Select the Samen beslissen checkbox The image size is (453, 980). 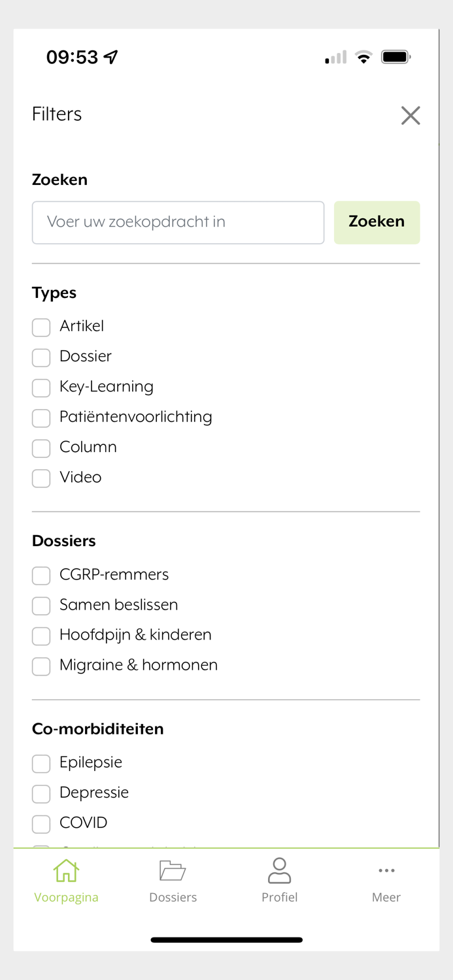[x=41, y=606]
